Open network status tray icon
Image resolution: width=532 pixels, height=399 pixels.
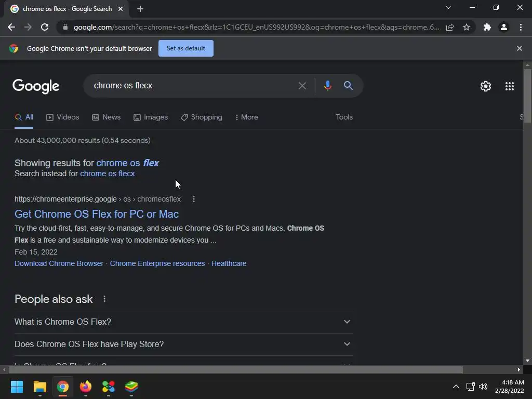point(470,387)
